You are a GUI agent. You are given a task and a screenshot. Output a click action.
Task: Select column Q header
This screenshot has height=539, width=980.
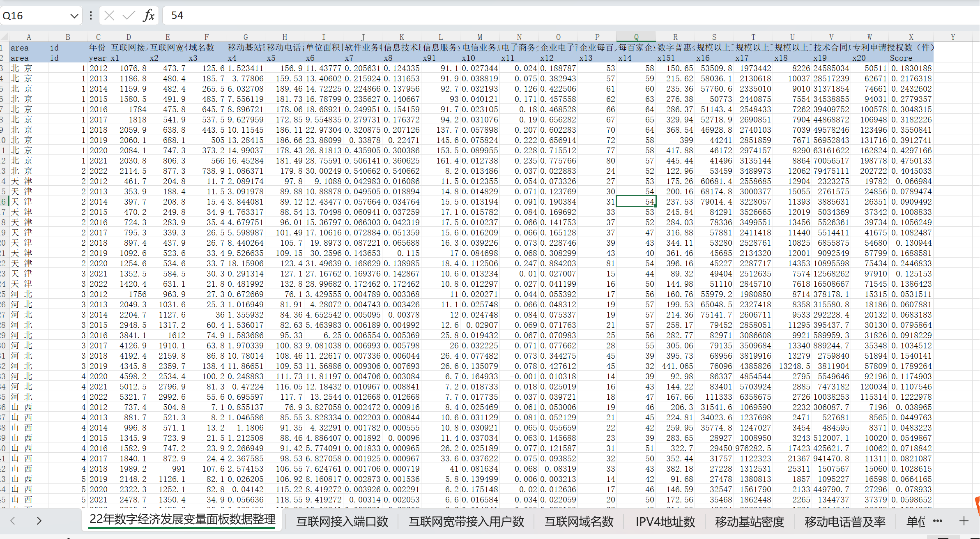(636, 37)
